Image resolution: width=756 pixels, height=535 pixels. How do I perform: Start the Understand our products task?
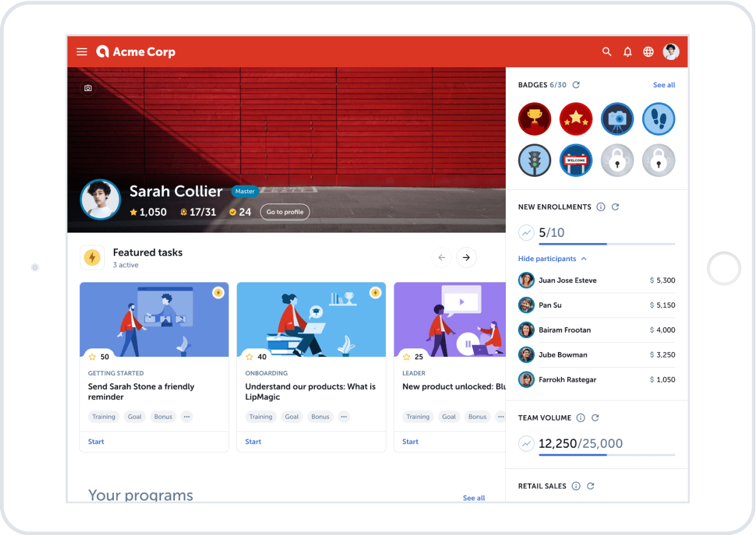point(253,442)
